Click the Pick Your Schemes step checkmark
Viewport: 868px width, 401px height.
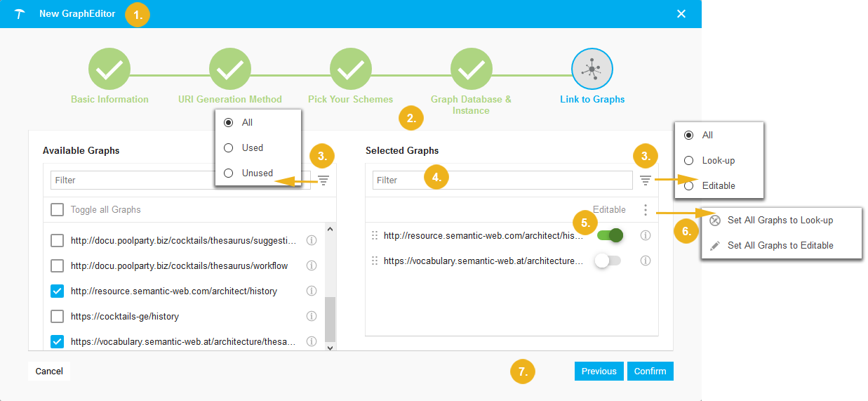point(351,70)
